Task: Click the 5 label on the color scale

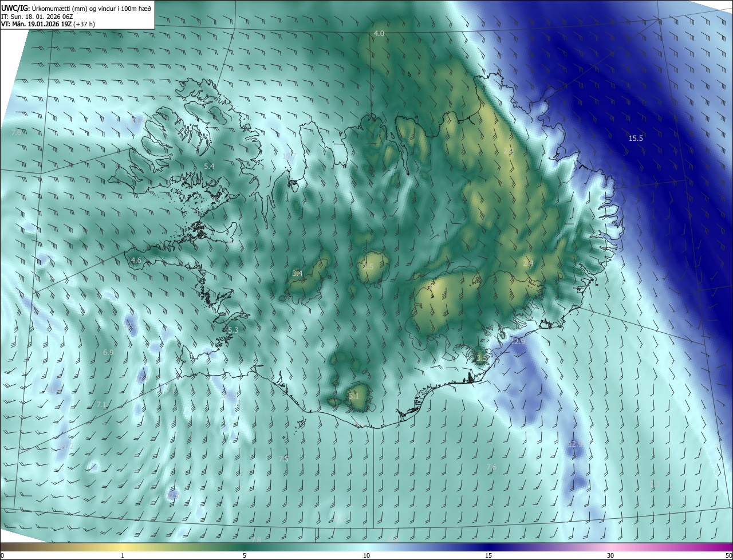Action: (x=245, y=555)
